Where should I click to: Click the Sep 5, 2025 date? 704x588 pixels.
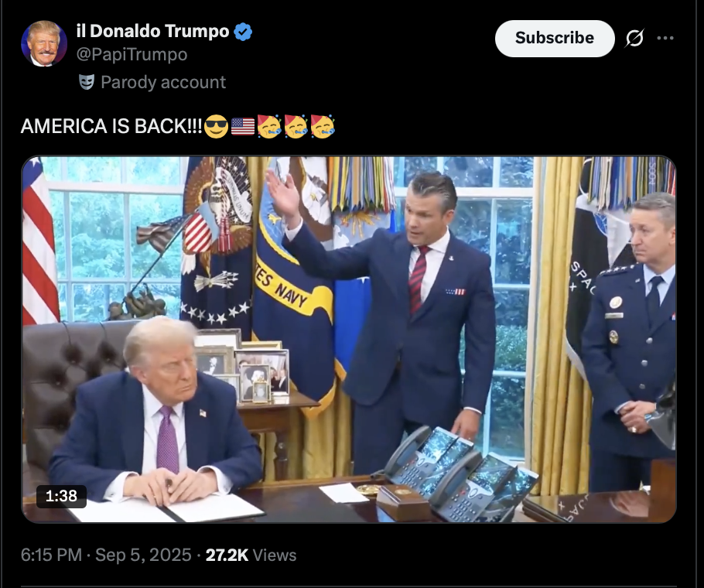143,556
